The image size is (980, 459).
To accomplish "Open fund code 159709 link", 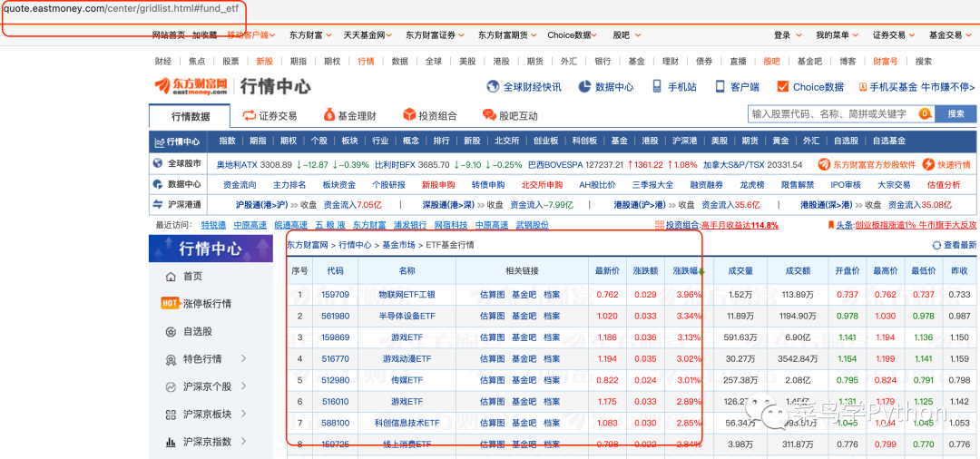I will pos(336,294).
